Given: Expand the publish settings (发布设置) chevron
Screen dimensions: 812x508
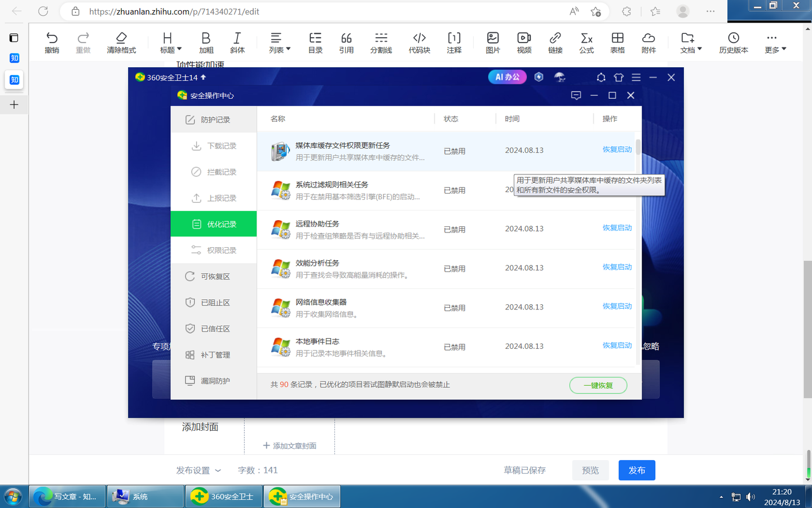Looking at the screenshot, I should (x=218, y=470).
